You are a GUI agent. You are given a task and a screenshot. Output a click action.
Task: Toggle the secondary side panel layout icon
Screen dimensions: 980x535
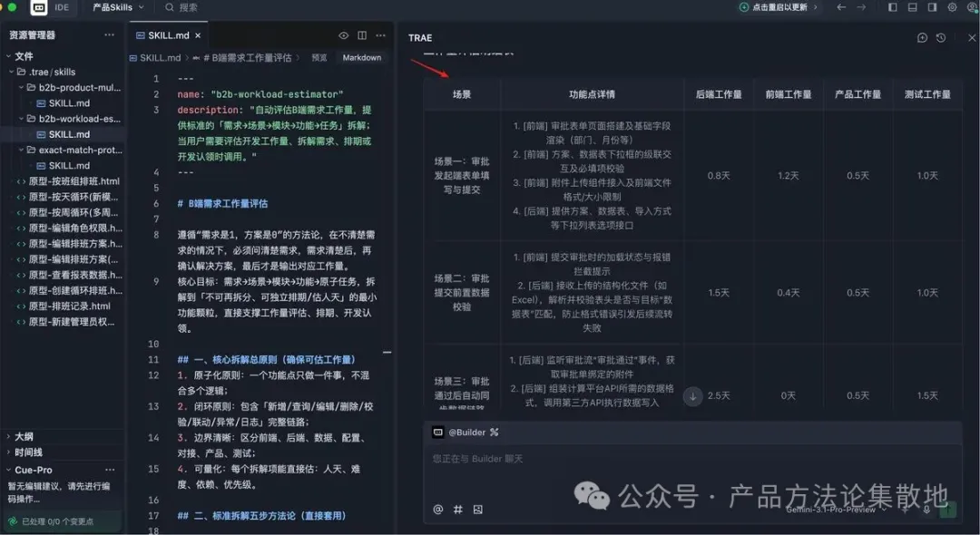pos(932,7)
